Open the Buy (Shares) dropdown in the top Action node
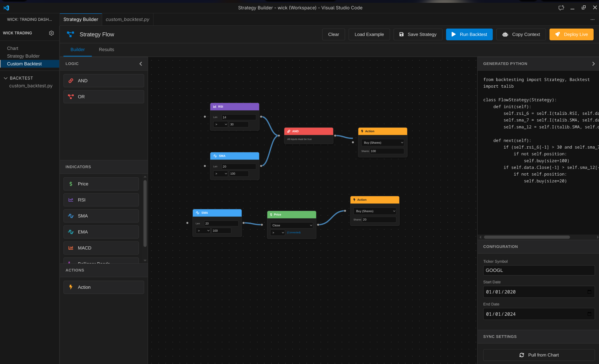 (x=382, y=143)
